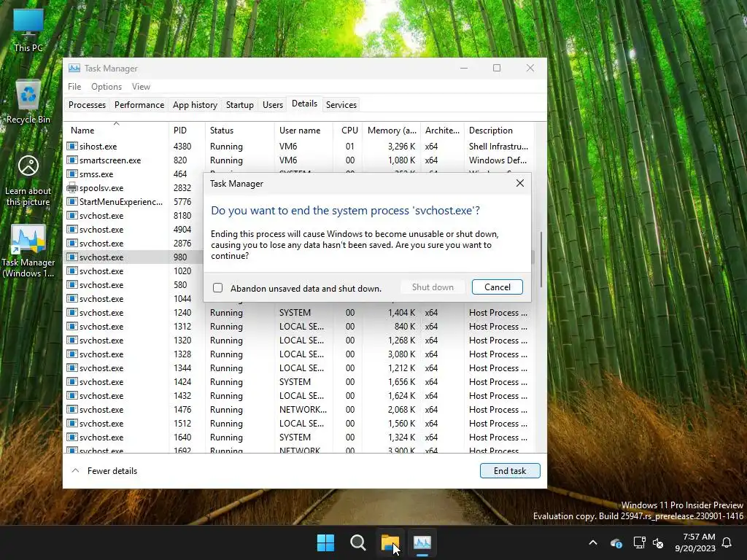Open Task Manager desktop shortcut
747x560 pixels.
coord(28,251)
